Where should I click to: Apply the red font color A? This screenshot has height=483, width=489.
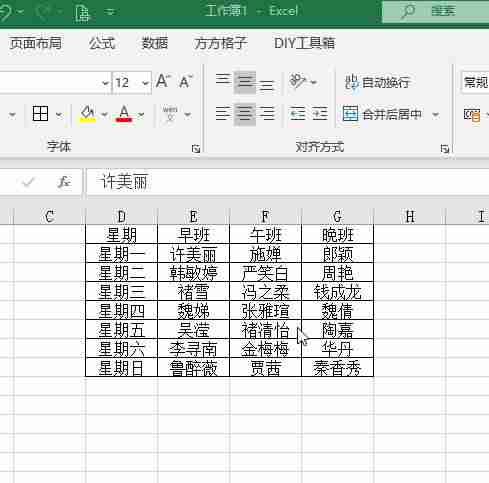[x=124, y=114]
